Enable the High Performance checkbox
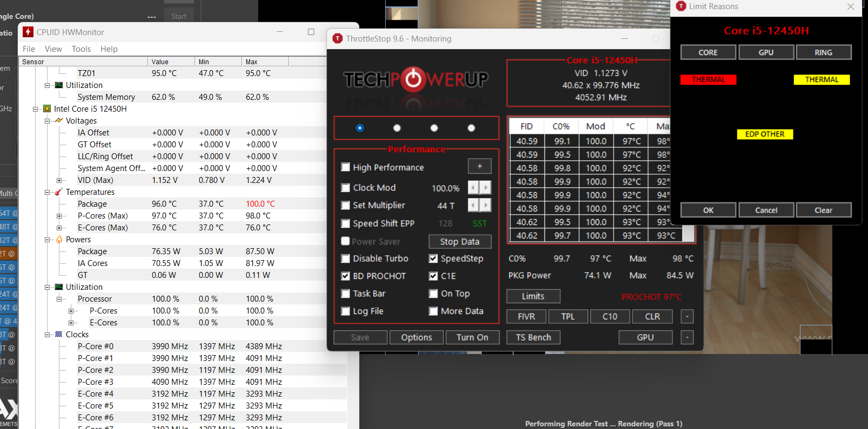 (346, 167)
